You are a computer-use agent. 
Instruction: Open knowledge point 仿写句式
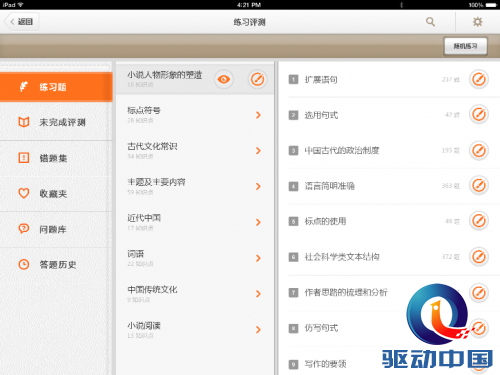(x=321, y=328)
